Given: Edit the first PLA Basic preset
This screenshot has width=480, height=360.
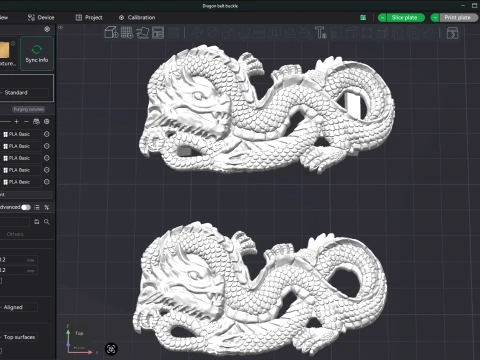Looking at the screenshot, I should [x=47, y=134].
